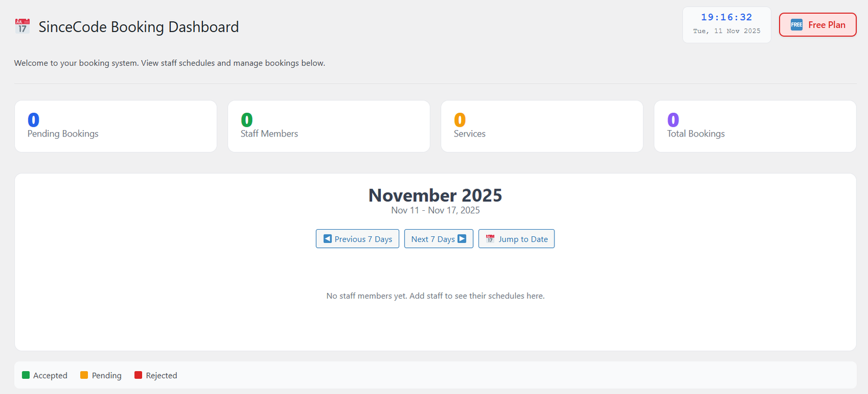The image size is (868, 394).
Task: Click the November 2025 heading
Action: point(435,195)
